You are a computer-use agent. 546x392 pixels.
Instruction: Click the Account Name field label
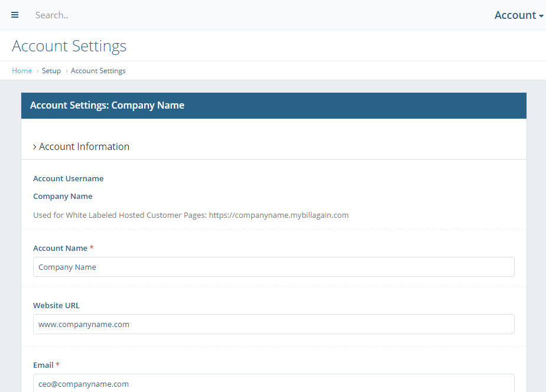click(x=60, y=248)
